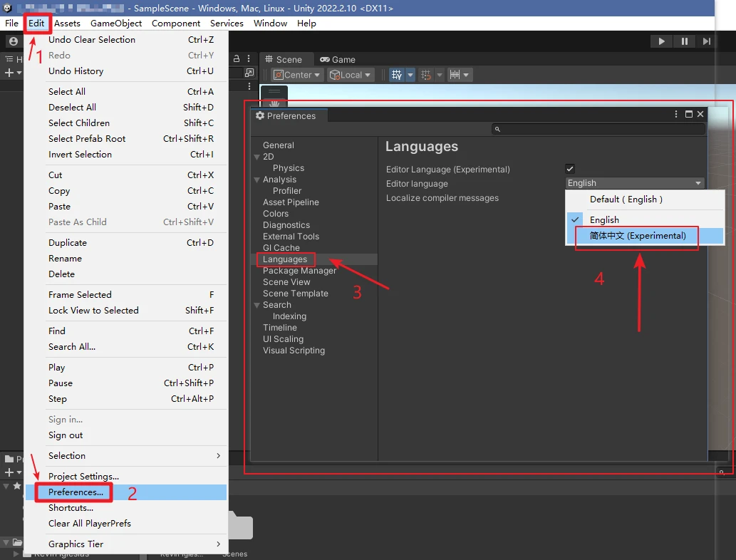Choose Undo History in Edit menu
736x560 pixels.
[x=126, y=71]
